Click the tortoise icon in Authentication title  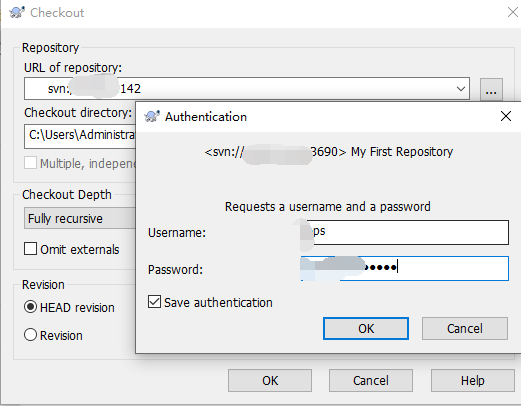click(152, 116)
